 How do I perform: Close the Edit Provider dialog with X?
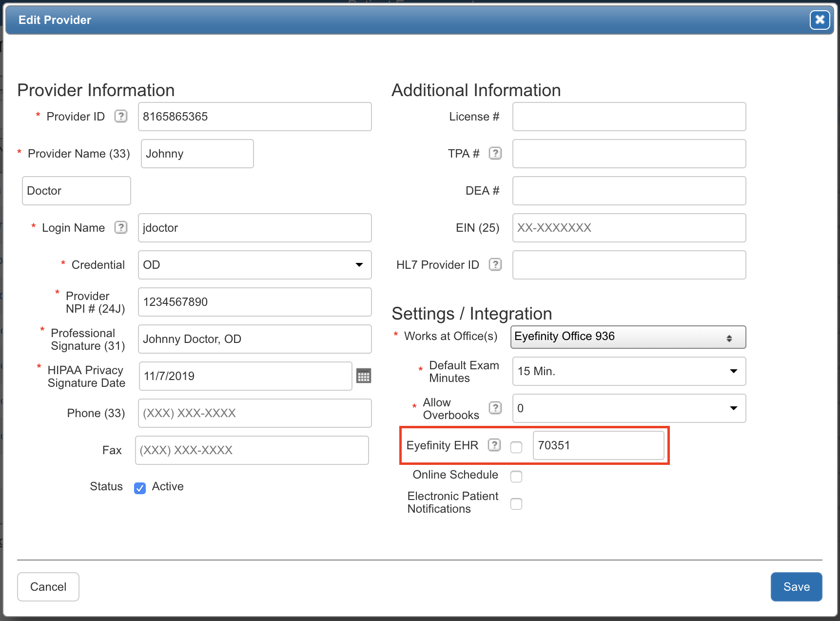(x=820, y=20)
